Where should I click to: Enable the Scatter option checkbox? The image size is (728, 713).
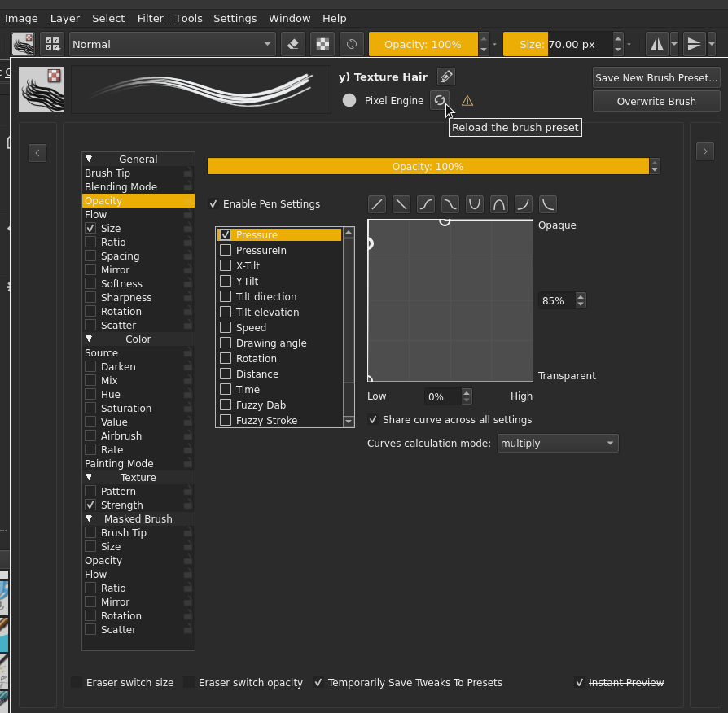pyautogui.click(x=90, y=325)
